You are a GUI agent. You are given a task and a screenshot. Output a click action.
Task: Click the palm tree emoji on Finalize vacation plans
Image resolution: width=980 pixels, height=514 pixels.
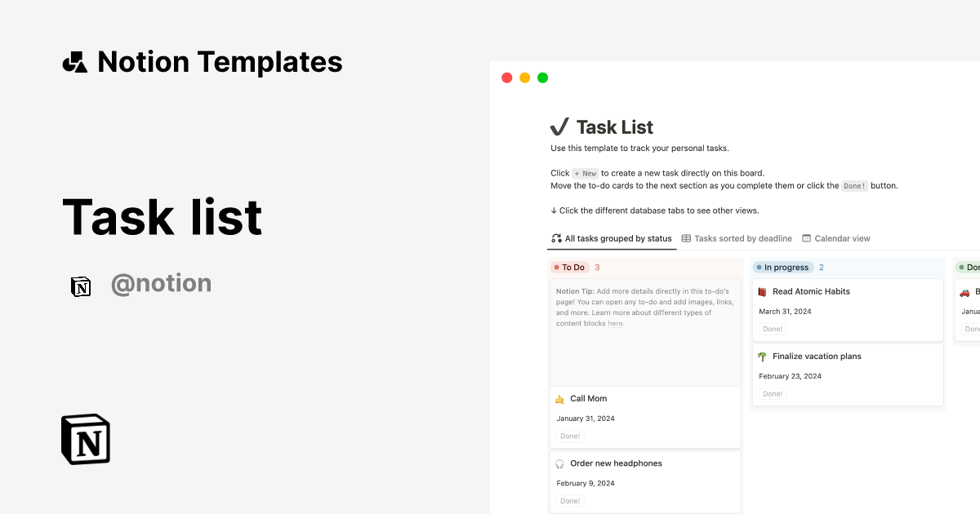coord(763,357)
